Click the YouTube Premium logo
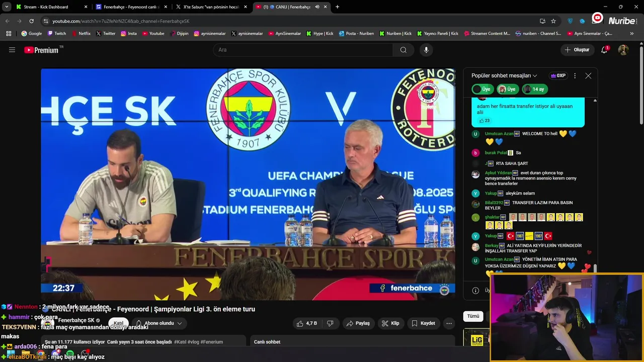The height and width of the screenshot is (362, 644). [42, 50]
